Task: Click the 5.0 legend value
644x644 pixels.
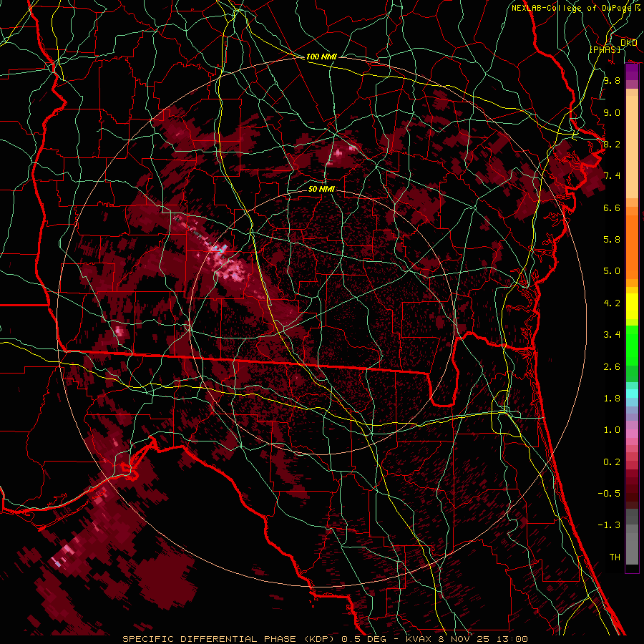Action: (612, 271)
